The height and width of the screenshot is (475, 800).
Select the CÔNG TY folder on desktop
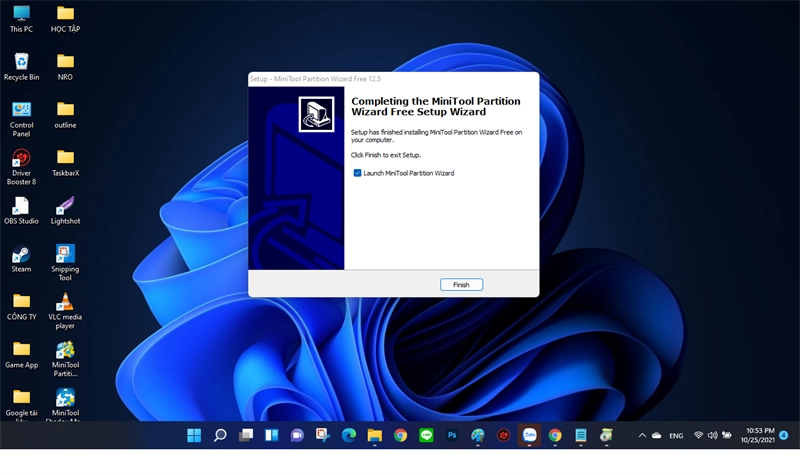[21, 307]
